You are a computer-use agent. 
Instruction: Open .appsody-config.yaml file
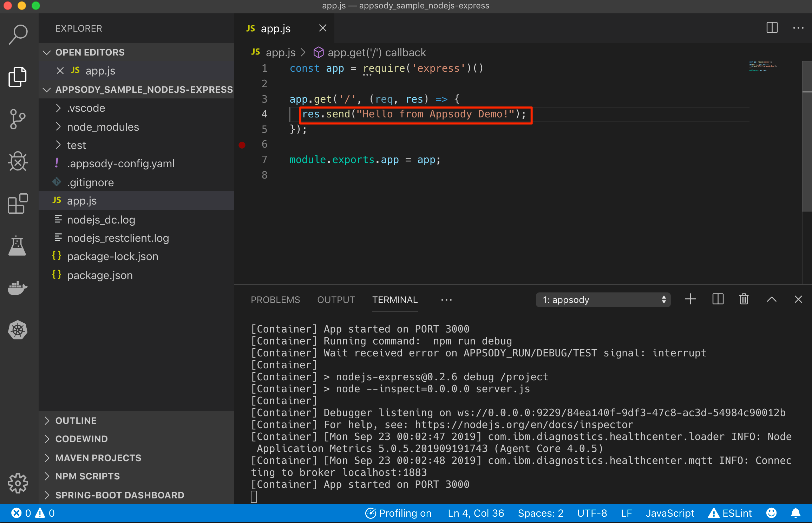(x=136, y=163)
